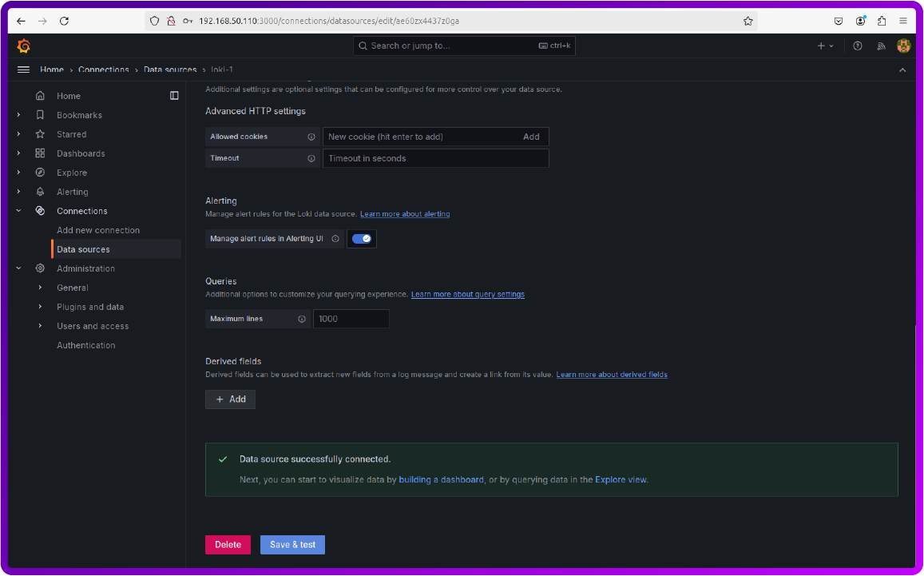The height and width of the screenshot is (576, 924).
Task: Open the Help question mark icon
Action: pyautogui.click(x=858, y=46)
